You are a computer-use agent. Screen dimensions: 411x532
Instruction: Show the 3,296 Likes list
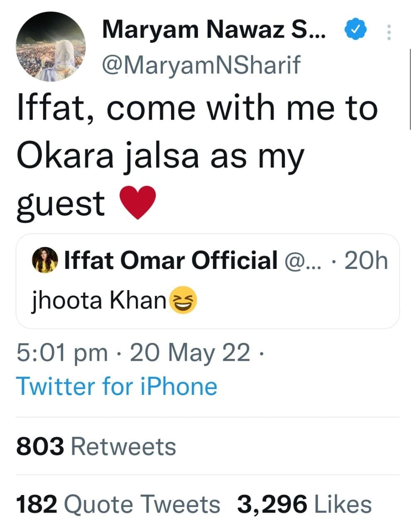(304, 505)
